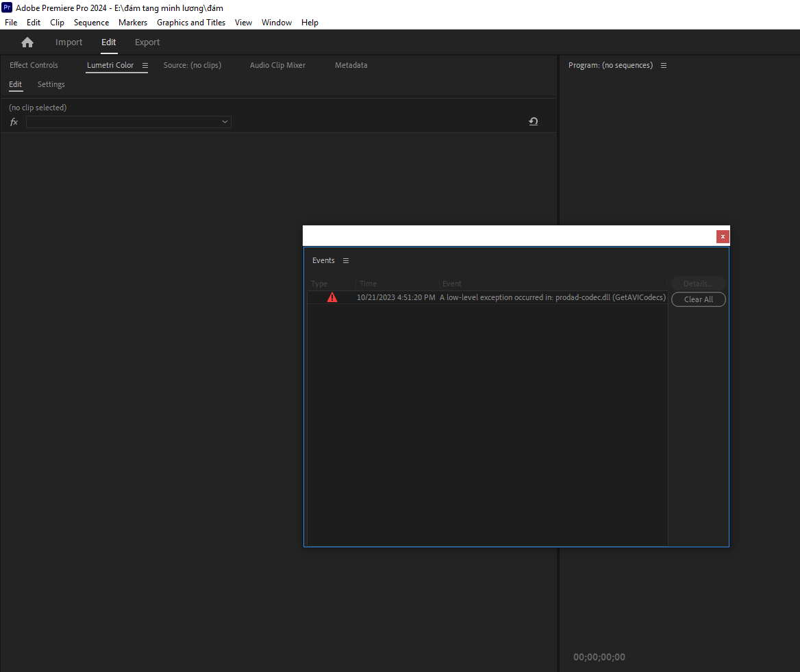
Task: Switch to the Export workspace tab
Action: tap(147, 42)
